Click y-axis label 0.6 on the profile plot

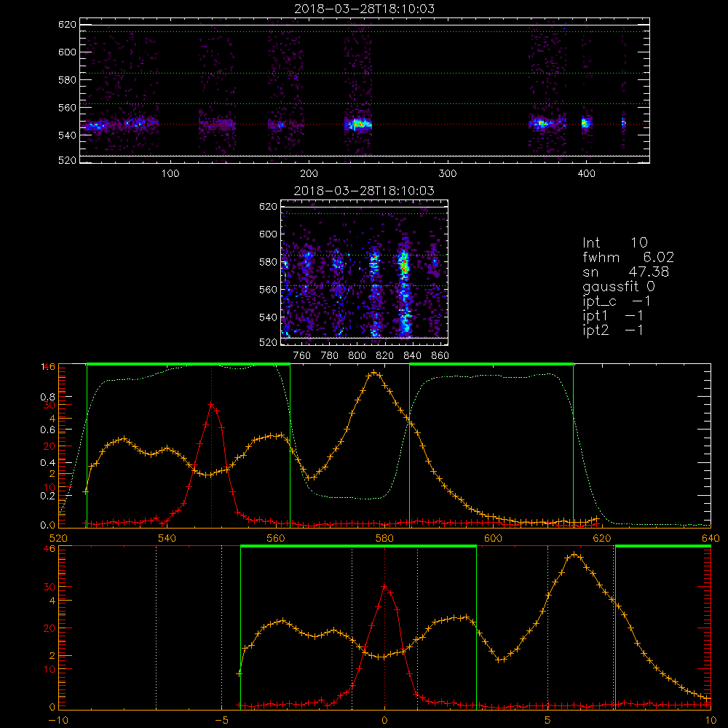point(48,430)
